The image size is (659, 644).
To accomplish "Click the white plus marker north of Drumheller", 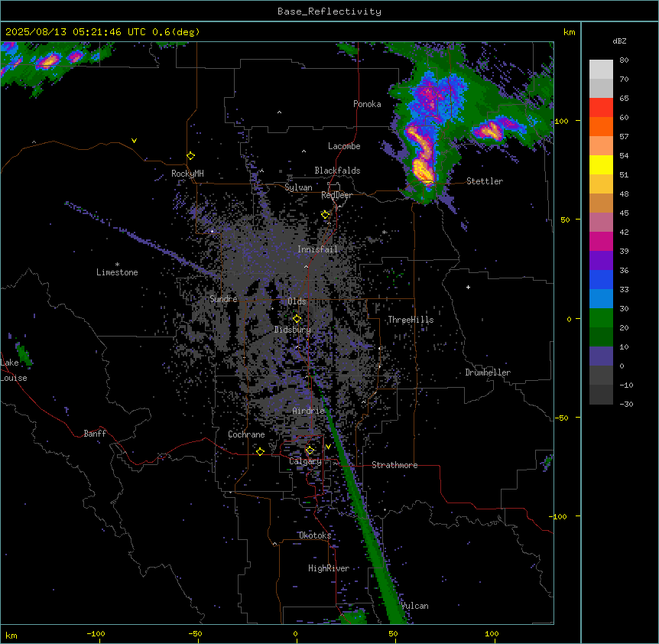I will pyautogui.click(x=468, y=287).
